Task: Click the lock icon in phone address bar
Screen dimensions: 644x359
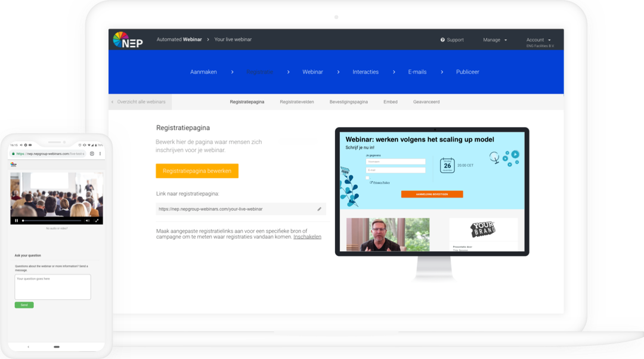Action: click(13, 154)
